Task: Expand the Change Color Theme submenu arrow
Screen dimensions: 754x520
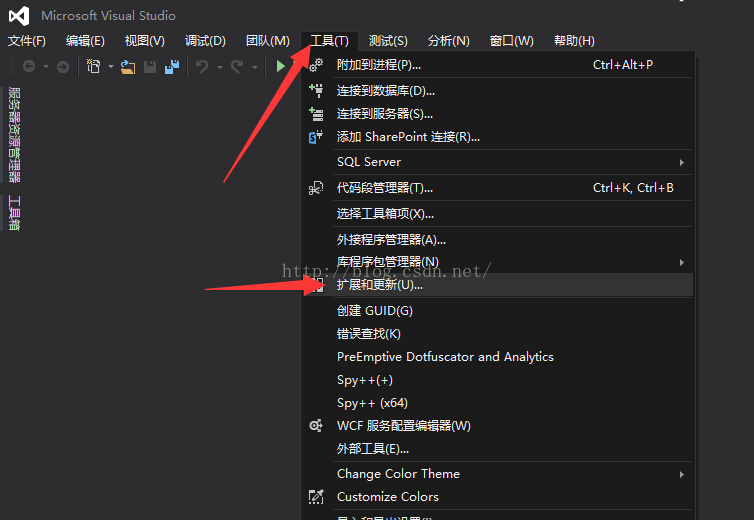Action: coord(681,474)
